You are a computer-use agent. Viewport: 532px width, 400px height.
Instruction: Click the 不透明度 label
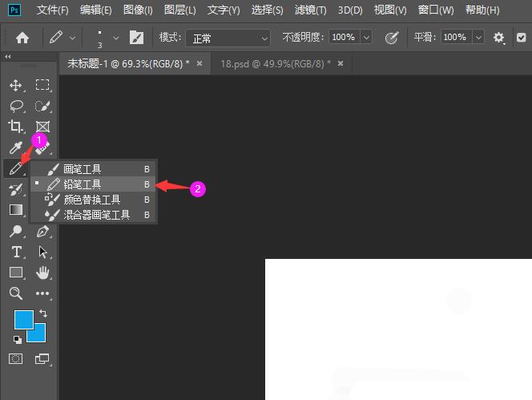pyautogui.click(x=303, y=38)
